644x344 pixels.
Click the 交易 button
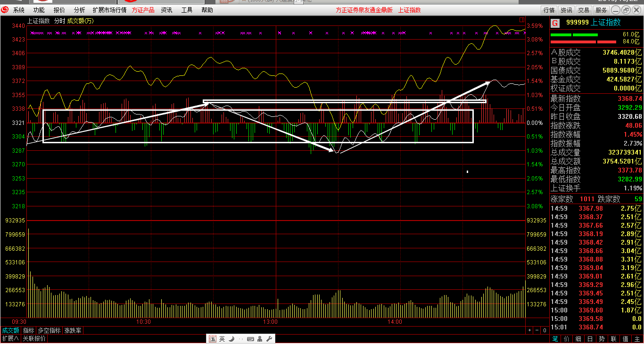click(x=584, y=10)
